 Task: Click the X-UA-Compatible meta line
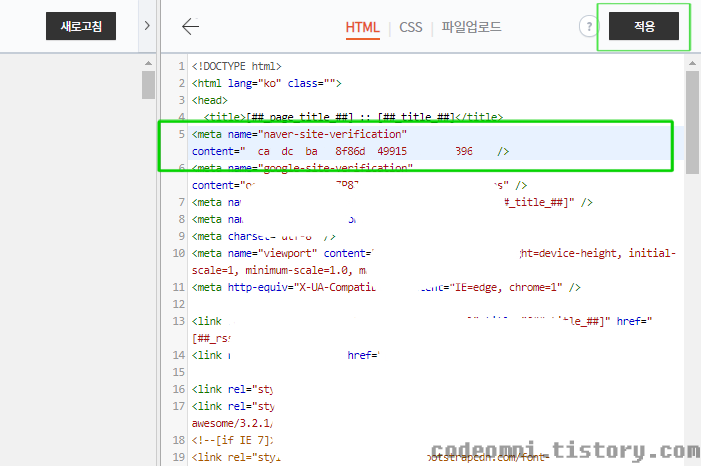point(386,287)
